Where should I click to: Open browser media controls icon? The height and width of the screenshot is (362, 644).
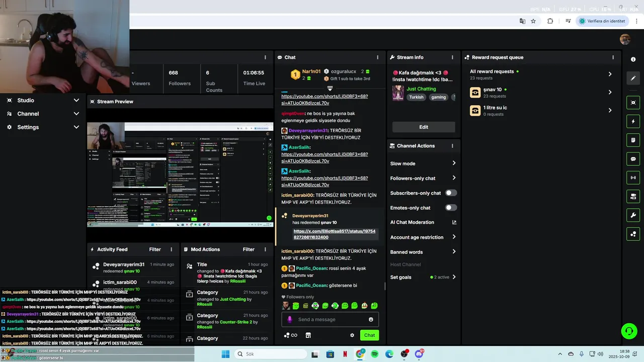point(568,21)
